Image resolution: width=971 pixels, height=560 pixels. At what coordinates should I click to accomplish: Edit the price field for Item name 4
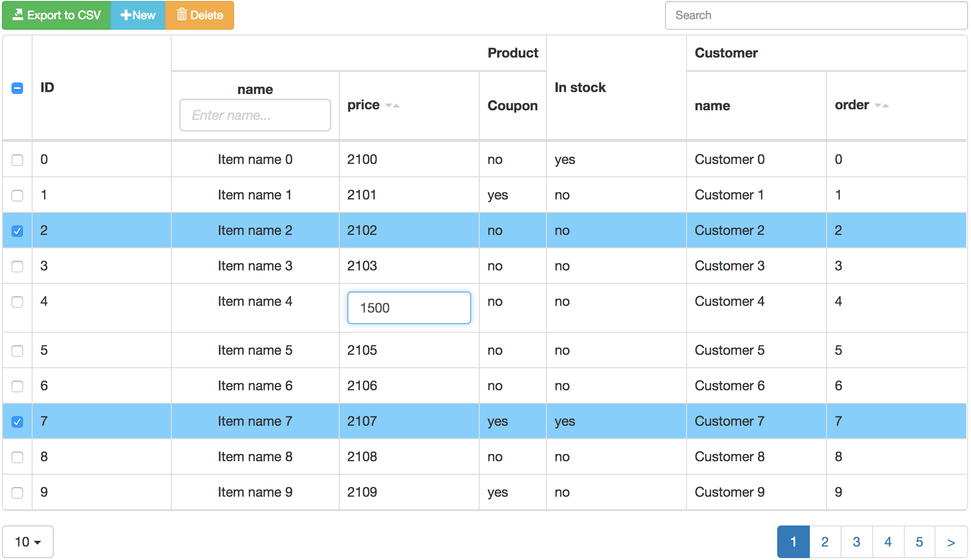click(x=408, y=307)
